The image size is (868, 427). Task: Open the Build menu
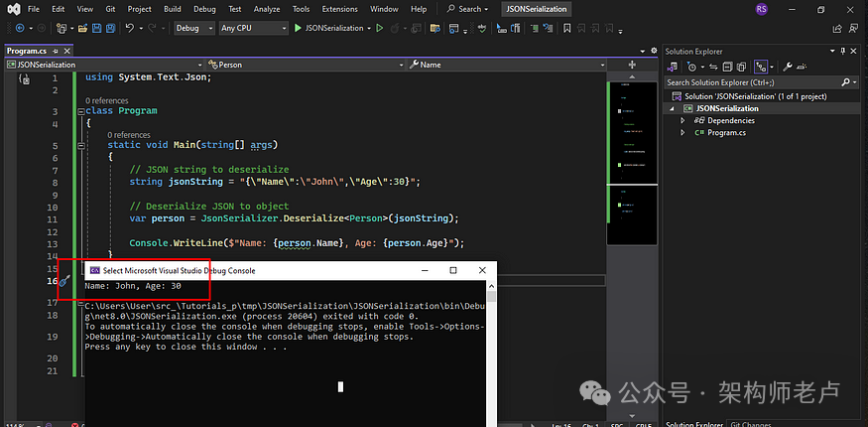173,9
